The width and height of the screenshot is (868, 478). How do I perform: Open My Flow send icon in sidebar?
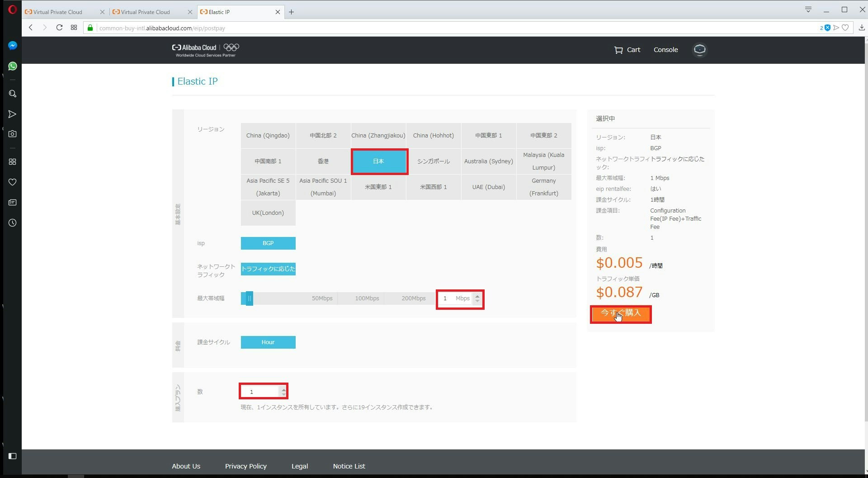[13, 114]
